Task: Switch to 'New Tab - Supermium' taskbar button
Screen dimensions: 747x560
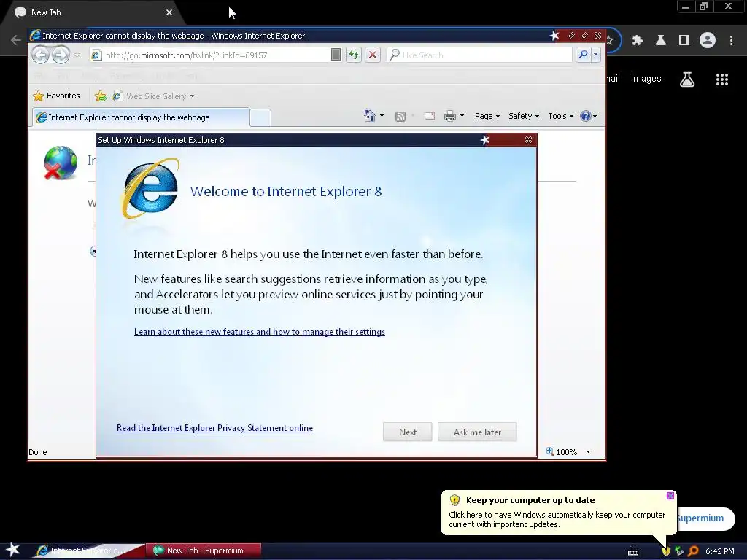Action: tap(204, 551)
